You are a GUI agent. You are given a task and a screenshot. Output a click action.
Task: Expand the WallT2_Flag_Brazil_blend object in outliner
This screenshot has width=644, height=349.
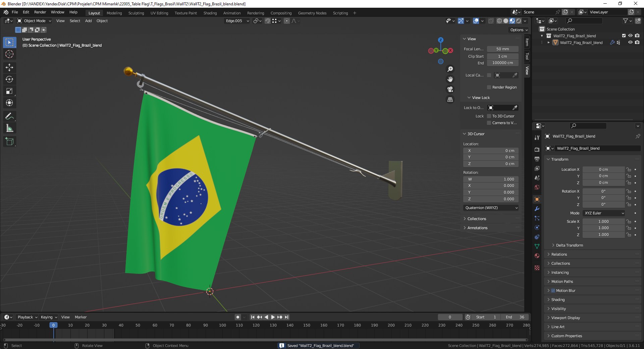549,43
